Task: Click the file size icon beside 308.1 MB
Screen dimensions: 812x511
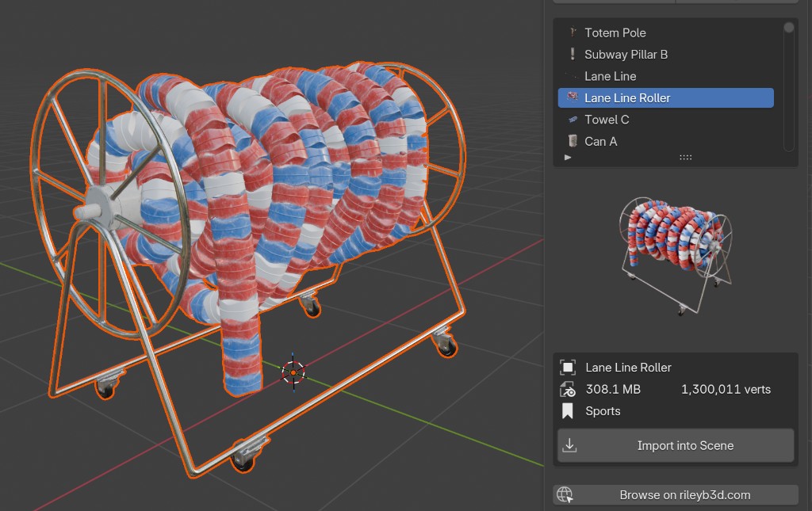Action: click(568, 389)
